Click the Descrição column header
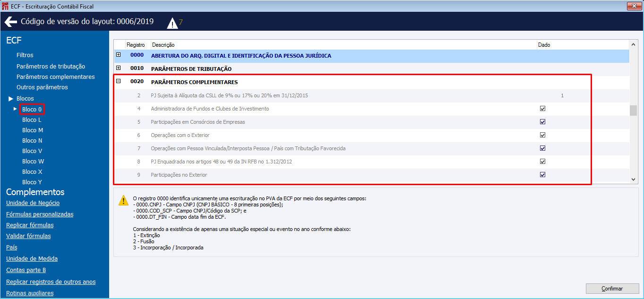The width and height of the screenshot is (644, 299). [163, 45]
